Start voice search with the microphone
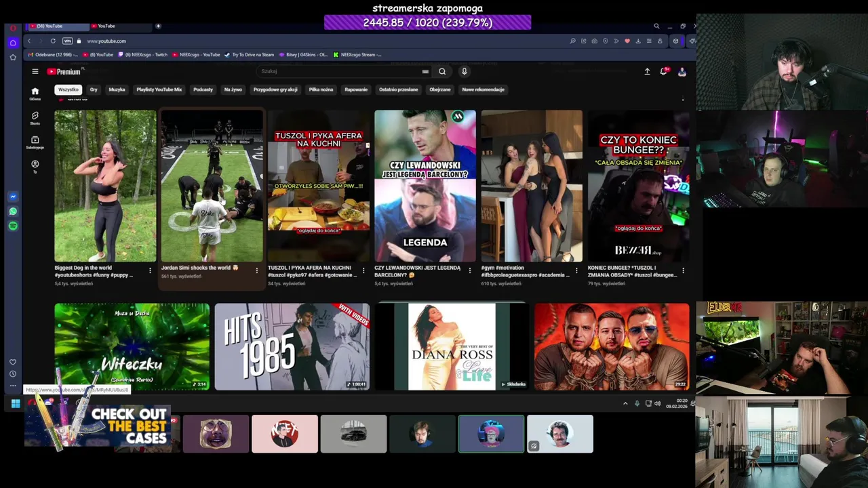The image size is (868, 488). click(x=464, y=71)
